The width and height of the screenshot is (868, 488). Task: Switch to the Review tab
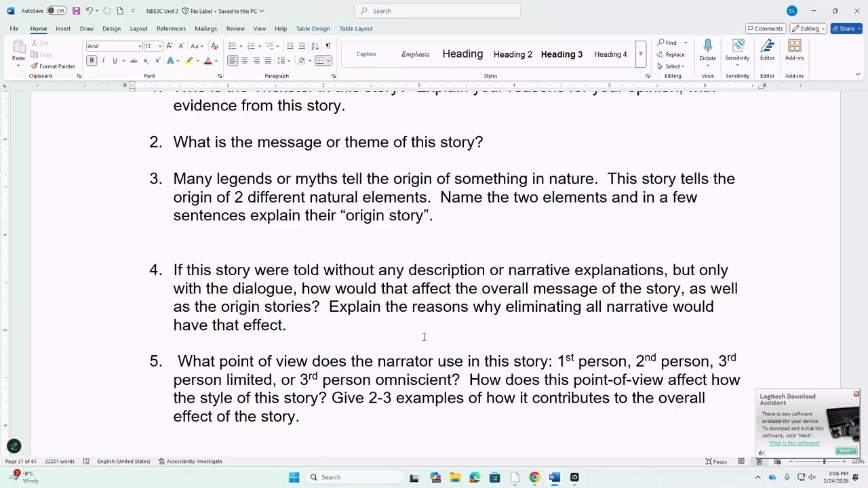point(235,28)
